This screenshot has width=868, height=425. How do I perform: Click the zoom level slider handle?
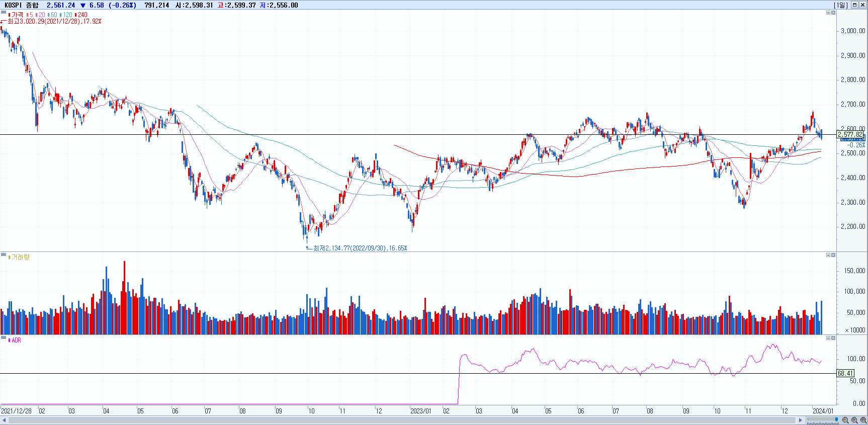[x=837, y=419]
